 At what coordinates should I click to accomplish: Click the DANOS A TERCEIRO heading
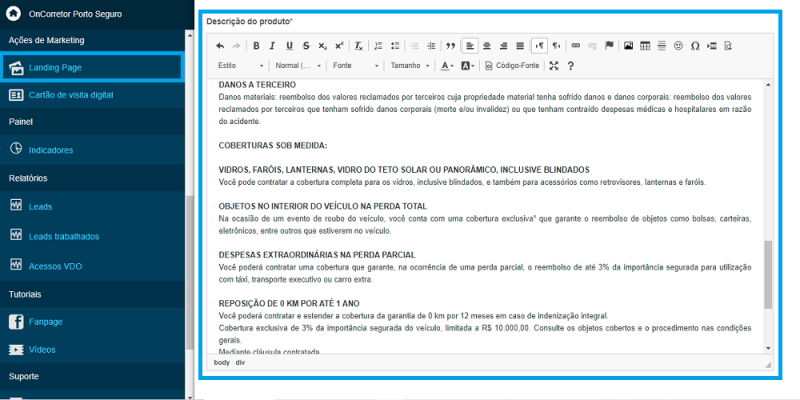[257, 85]
